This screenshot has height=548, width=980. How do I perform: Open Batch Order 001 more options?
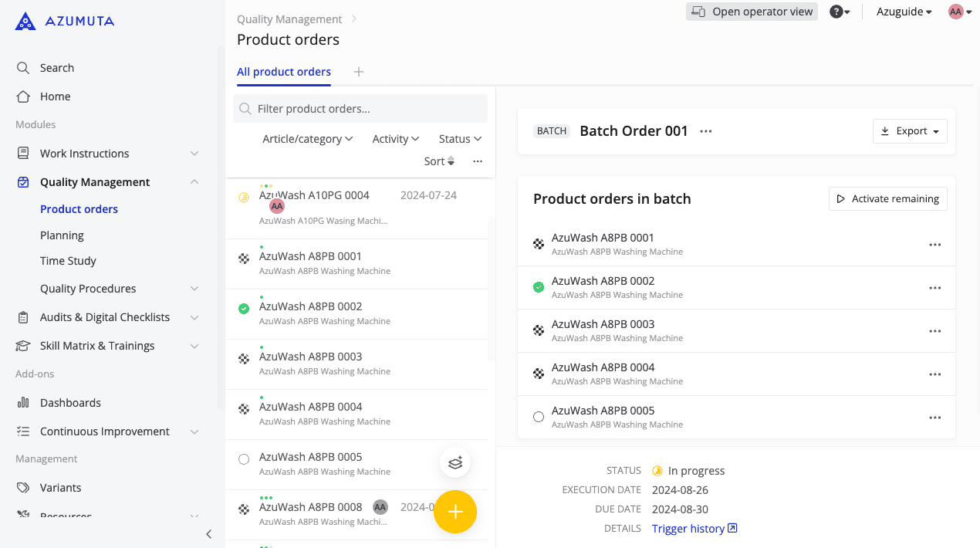pos(705,131)
